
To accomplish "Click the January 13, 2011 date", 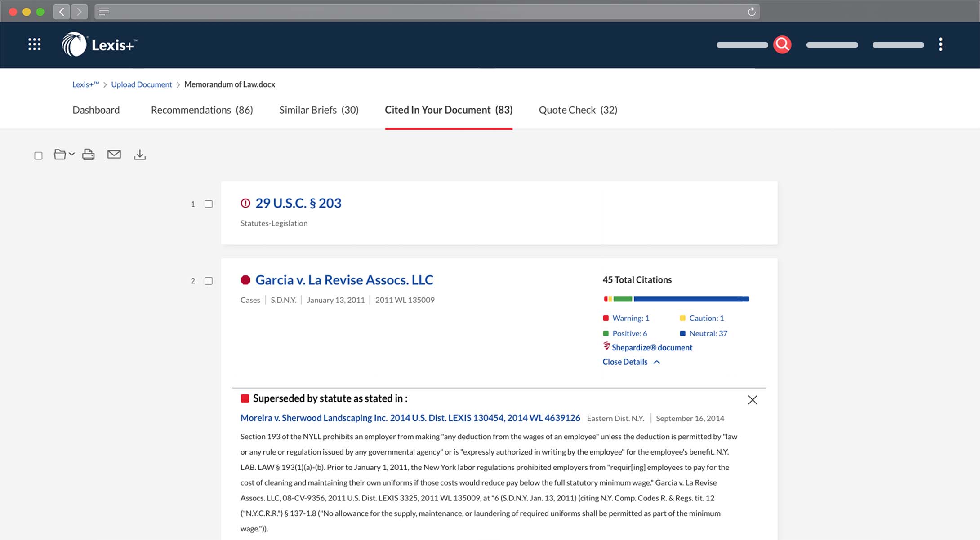I will coord(336,300).
